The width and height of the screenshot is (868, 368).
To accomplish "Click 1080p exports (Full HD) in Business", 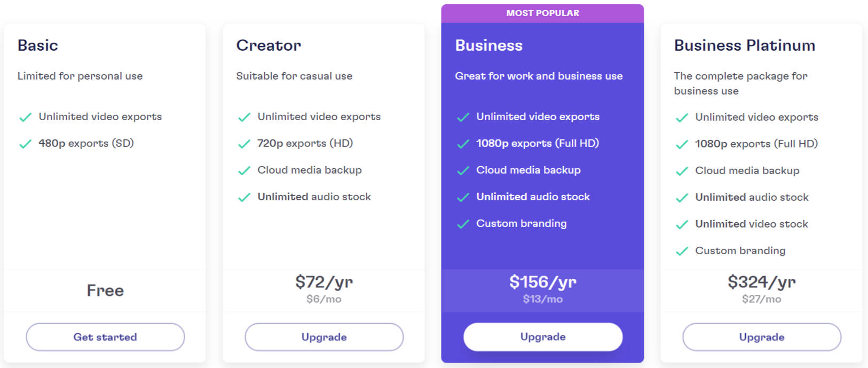I will [x=537, y=143].
